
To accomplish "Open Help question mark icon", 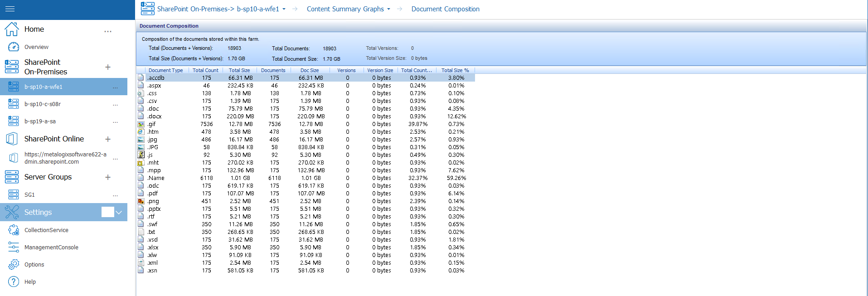I will click(14, 282).
